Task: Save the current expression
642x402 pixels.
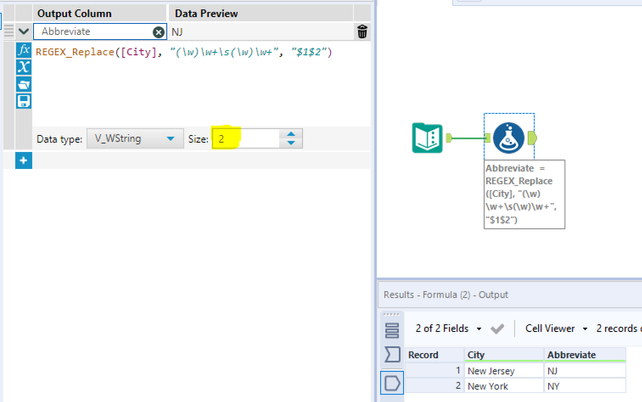Action: point(24,101)
